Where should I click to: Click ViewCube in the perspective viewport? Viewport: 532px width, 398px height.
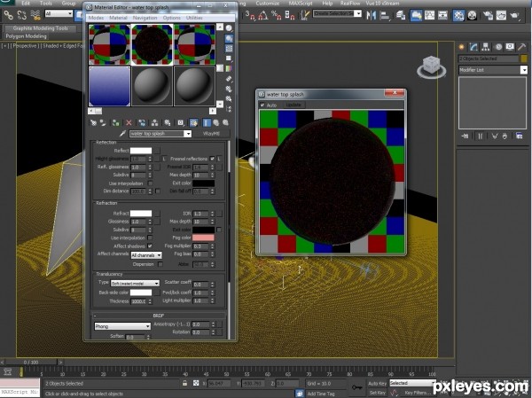click(x=431, y=66)
